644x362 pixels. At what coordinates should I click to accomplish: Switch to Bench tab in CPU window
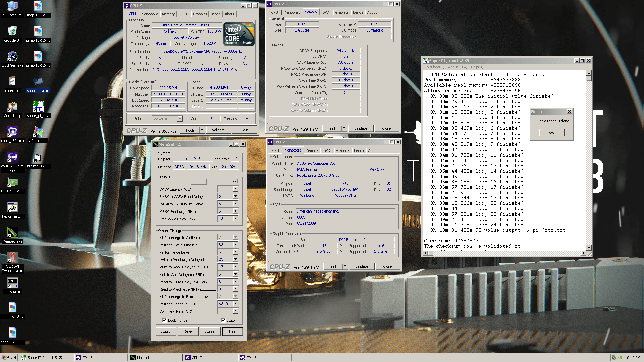tap(215, 14)
